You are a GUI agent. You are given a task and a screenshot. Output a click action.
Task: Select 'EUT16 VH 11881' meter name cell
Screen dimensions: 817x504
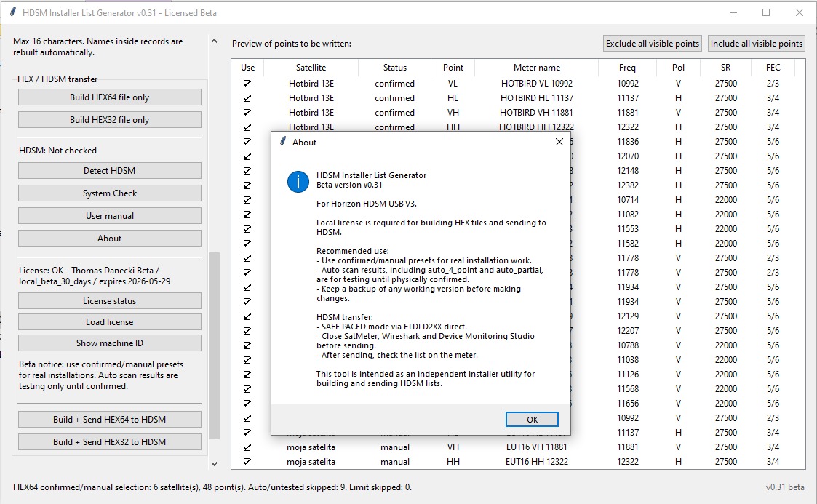tap(537, 447)
